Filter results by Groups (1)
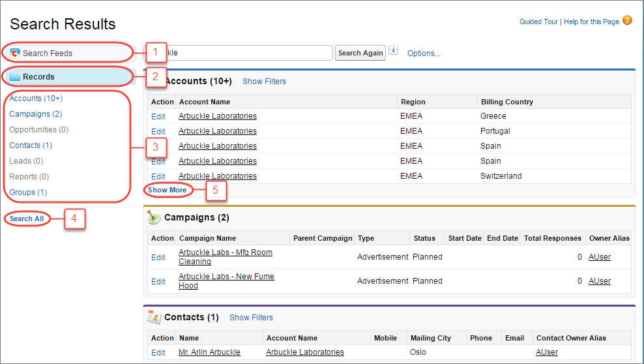Viewport: 644px width, 364px height. pos(28,192)
